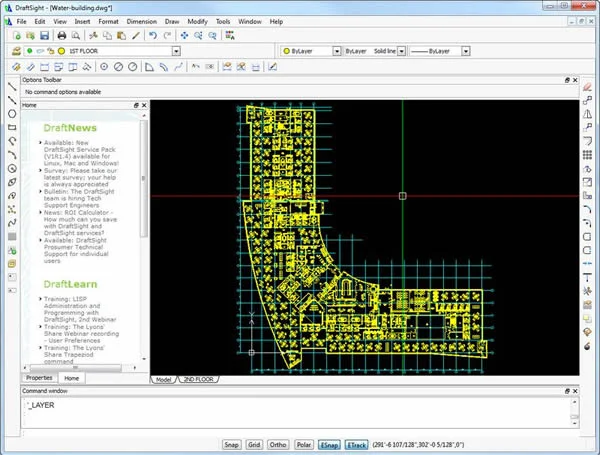Click the Undo arrow icon

coord(151,35)
